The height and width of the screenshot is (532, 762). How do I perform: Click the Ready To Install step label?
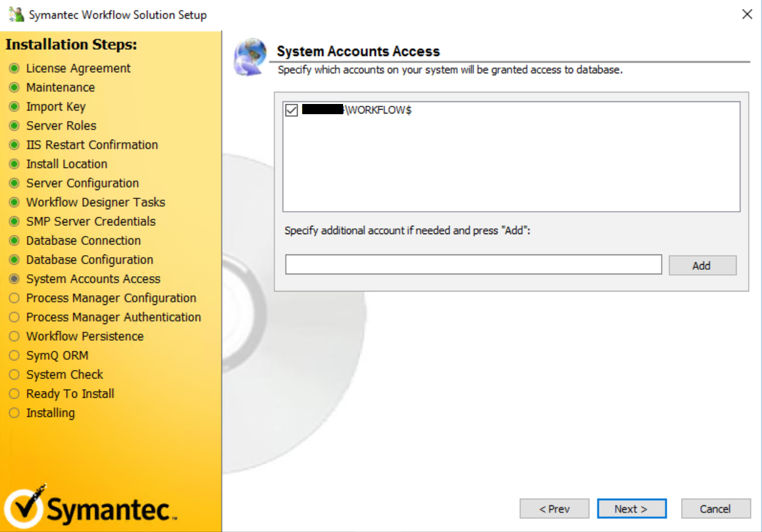pos(71,394)
